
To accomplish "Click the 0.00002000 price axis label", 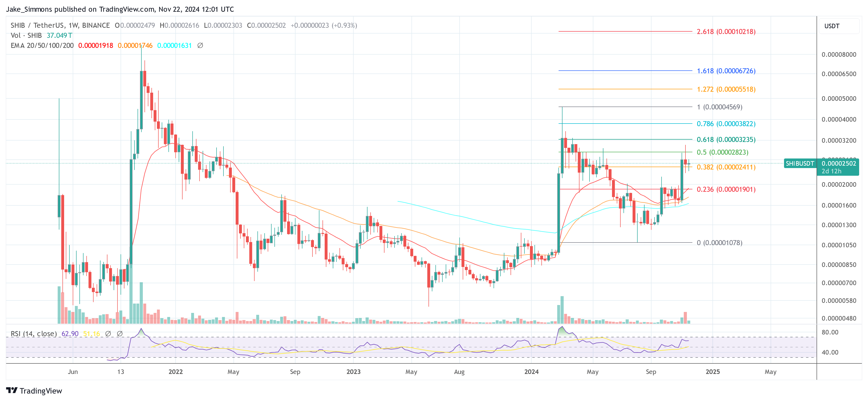I will coord(839,185).
